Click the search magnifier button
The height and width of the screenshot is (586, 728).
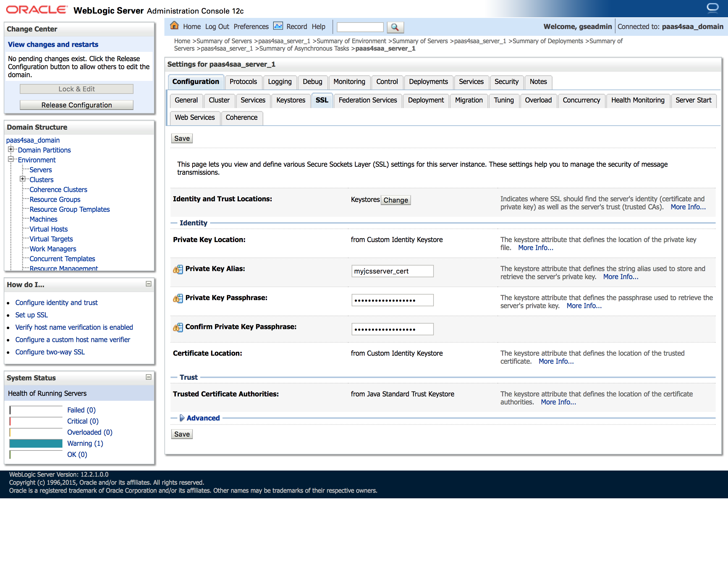[395, 27]
